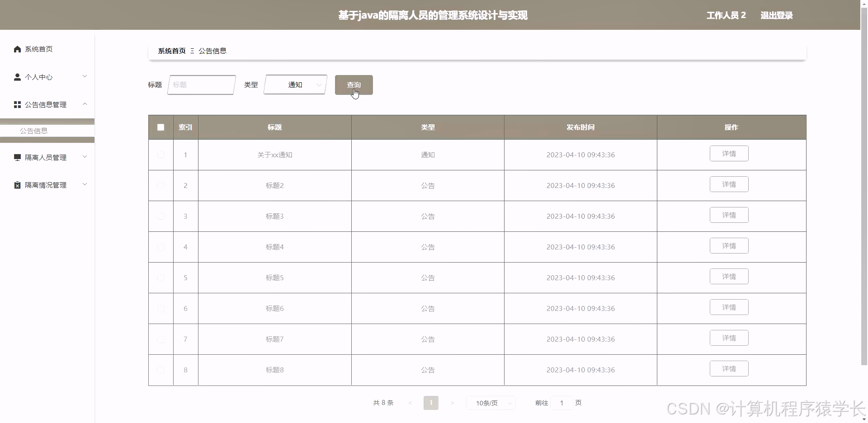Viewport: 868px width, 423px height.
Task: Click the 隔离人员管理 monitor icon
Action: pos(17,157)
